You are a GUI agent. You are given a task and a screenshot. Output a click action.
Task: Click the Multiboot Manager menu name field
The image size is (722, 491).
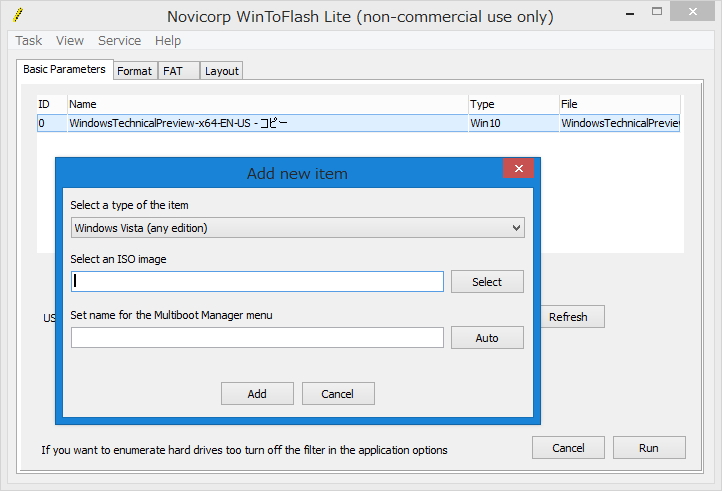click(x=257, y=338)
